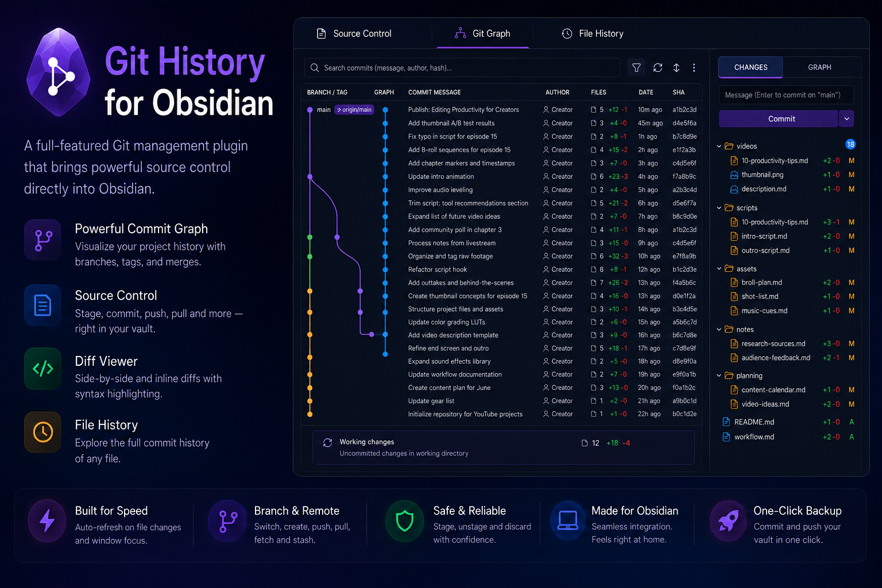882x588 pixels.
Task: Collapse the videos folder chevron
Action: (x=719, y=146)
